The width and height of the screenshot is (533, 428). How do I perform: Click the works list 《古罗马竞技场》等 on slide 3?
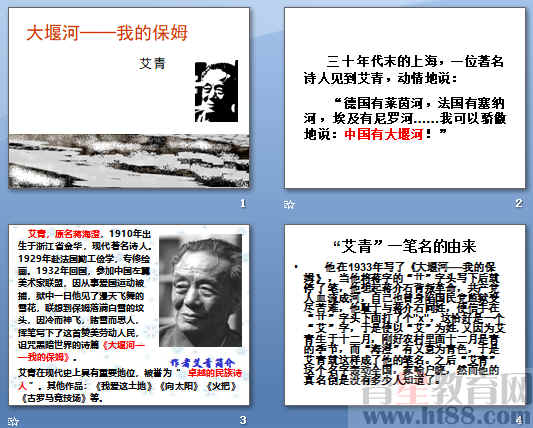[62, 397]
